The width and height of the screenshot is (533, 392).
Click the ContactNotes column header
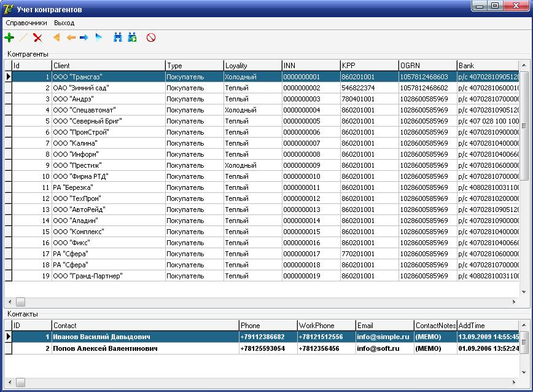pos(435,326)
